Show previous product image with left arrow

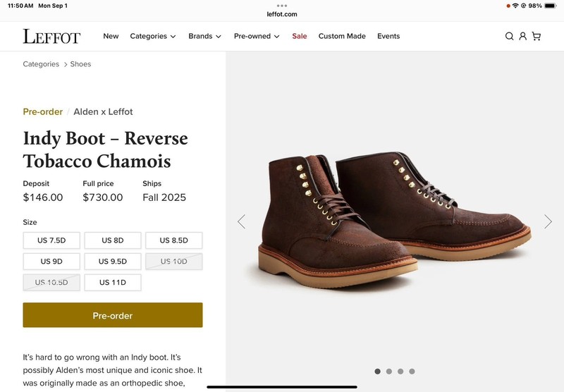click(x=241, y=221)
